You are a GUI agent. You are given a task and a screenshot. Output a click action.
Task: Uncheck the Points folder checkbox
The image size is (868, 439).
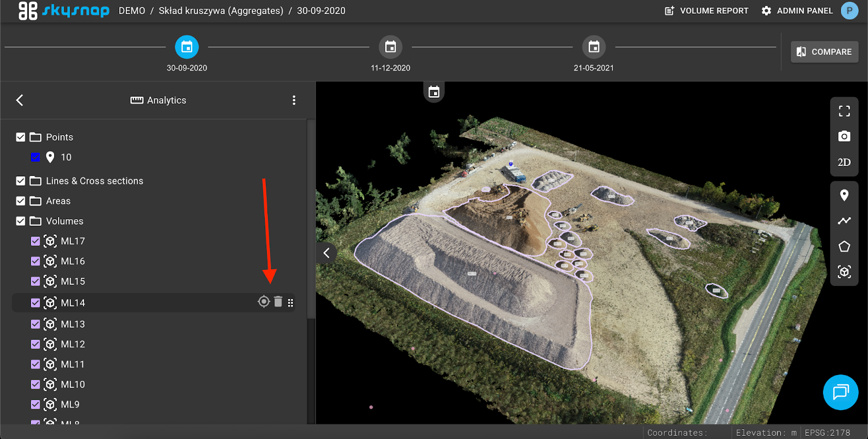(21, 137)
